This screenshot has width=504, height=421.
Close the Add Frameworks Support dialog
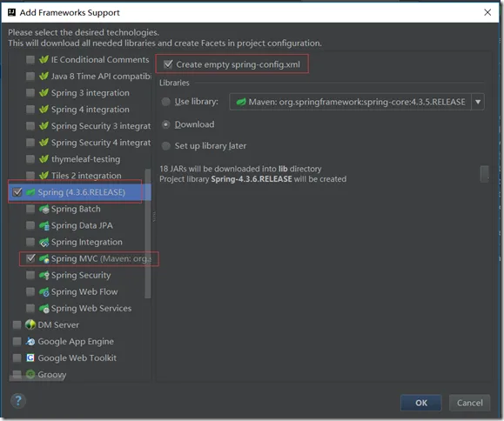[487, 12]
